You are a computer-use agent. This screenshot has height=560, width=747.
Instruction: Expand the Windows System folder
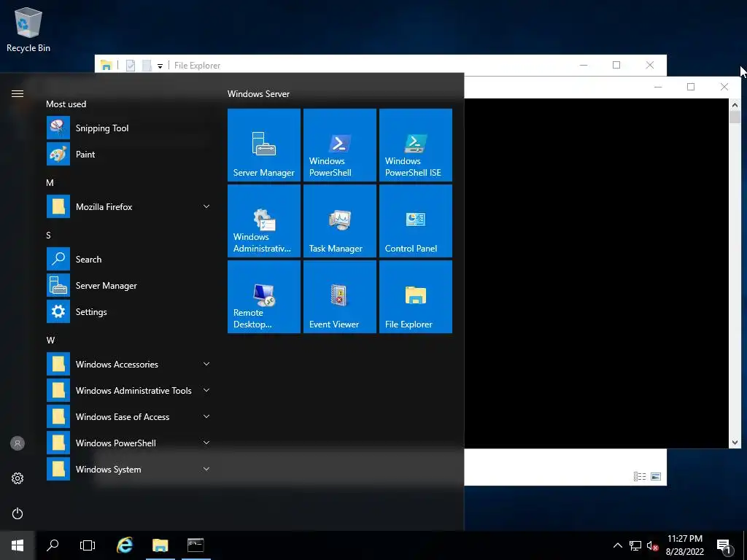pos(130,469)
